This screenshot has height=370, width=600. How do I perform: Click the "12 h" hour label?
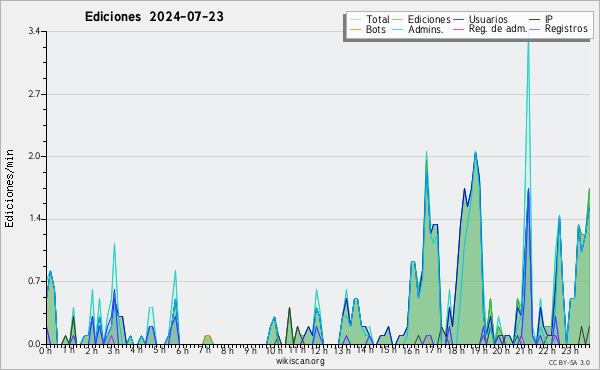319,350
